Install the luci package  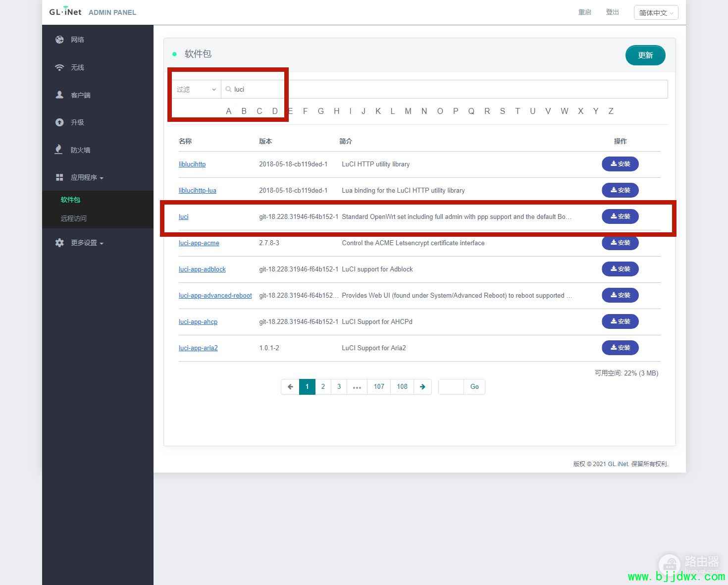(620, 216)
